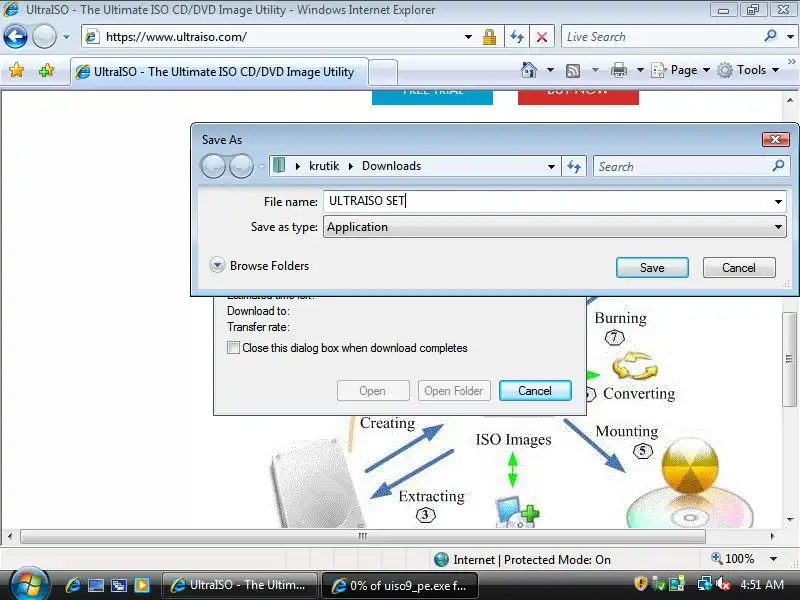Click the browser Back arrow button

(x=15, y=37)
